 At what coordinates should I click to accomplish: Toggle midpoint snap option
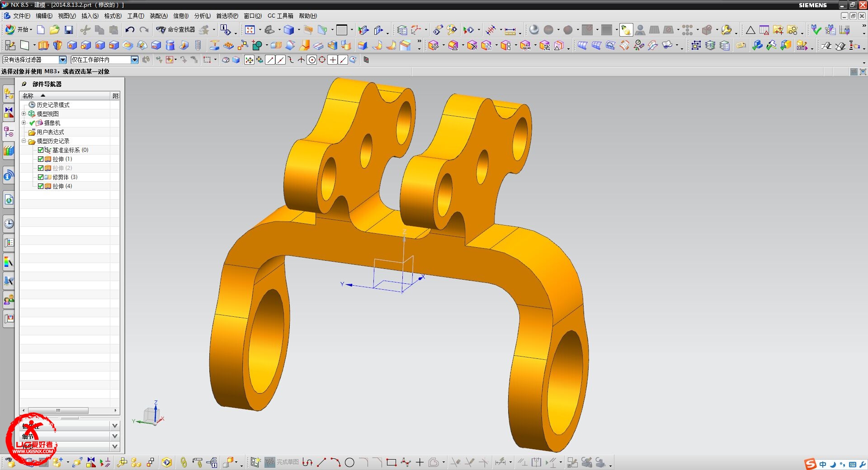(280, 60)
